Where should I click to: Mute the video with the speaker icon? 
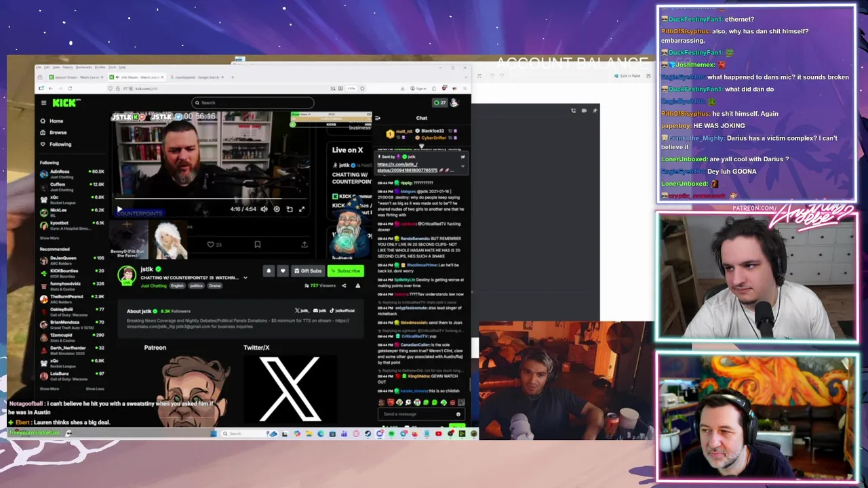(x=264, y=209)
